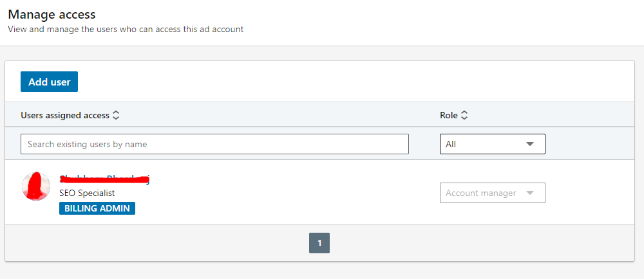Click the view and manage users description text
The height and width of the screenshot is (279, 644).
[126, 29]
